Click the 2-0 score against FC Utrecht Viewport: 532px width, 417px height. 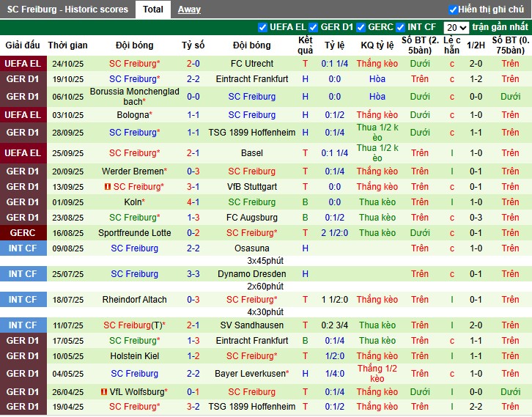(x=193, y=64)
